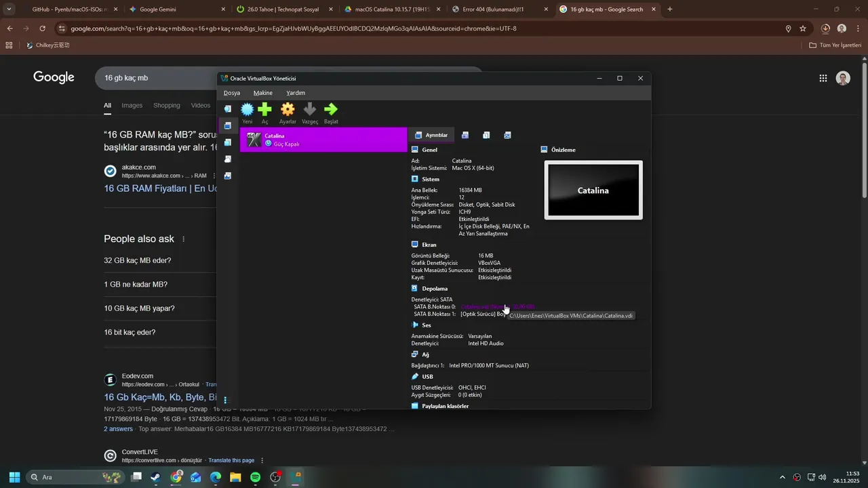The height and width of the screenshot is (488, 868).
Task: Open the Chilkey bookmark
Action: (x=48, y=45)
